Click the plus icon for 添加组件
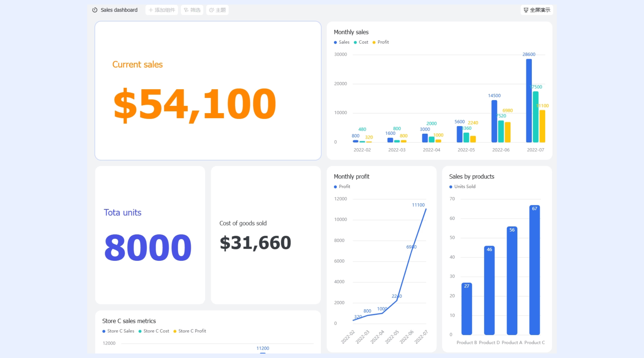Image resolution: width=644 pixels, height=358 pixels. pos(151,10)
